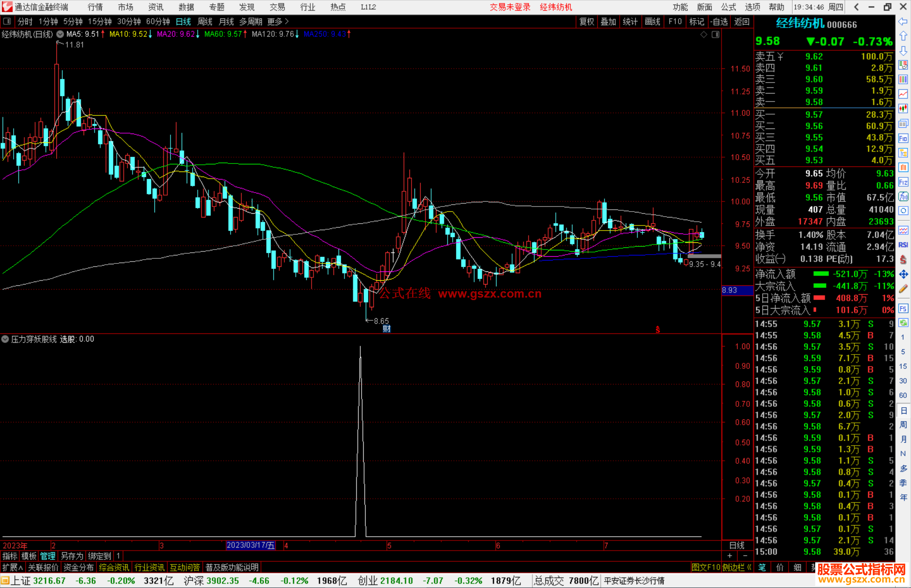
Task: Toggle chart panel layout icon near MA250
Action: pyautogui.click(x=715, y=35)
